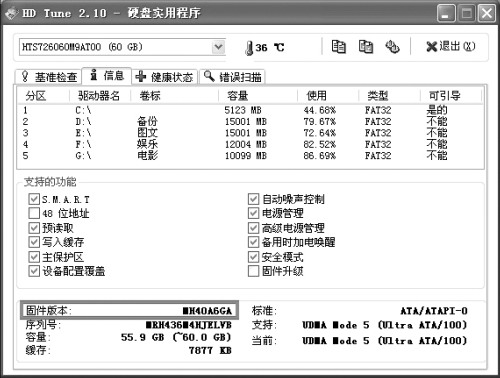The width and height of the screenshot is (500, 378).
Task: Toggle the 48 位地址 checkbox
Action: [34, 213]
